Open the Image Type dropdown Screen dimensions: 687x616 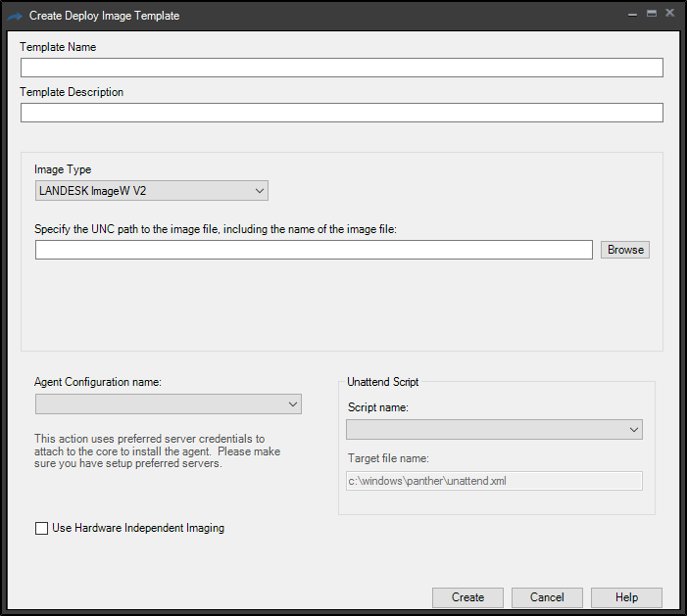(151, 191)
